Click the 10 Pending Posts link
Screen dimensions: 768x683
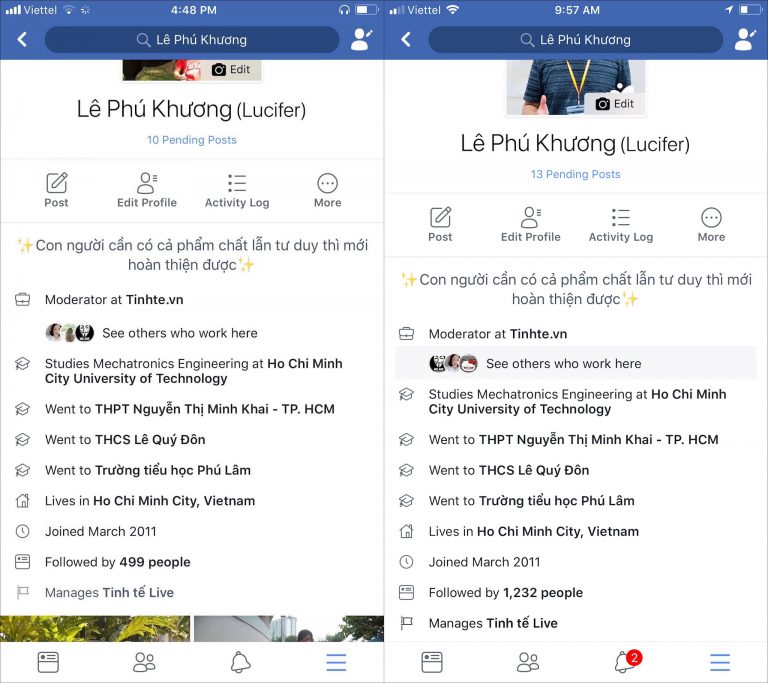pos(192,140)
